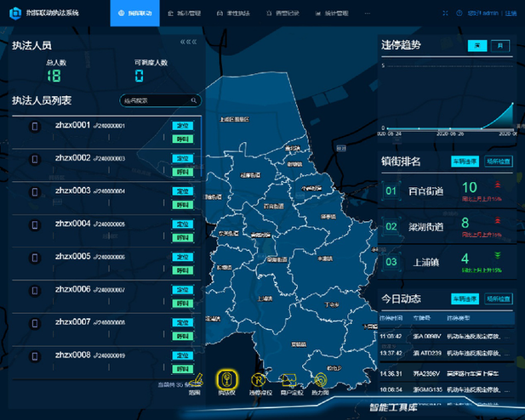Image resolution: width=525 pixels, height=420 pixels.
Task: Click 定位 button for zhzx0003
Action: point(183,191)
